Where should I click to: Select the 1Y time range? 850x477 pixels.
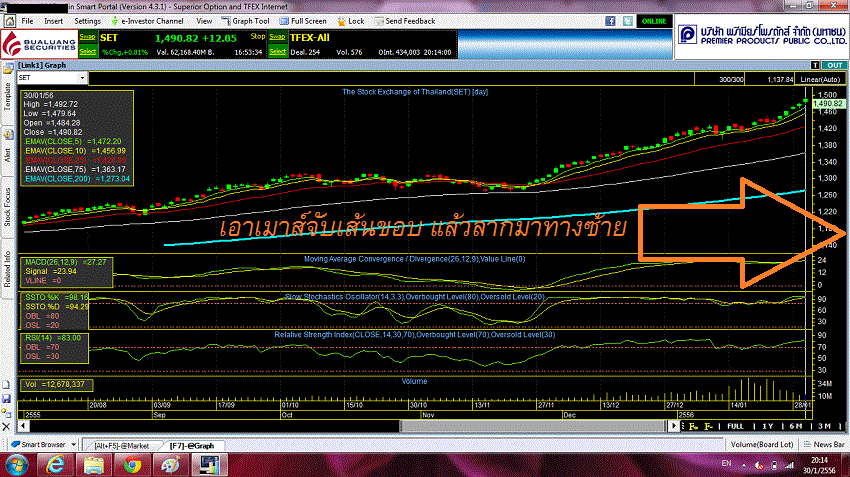[767, 427]
